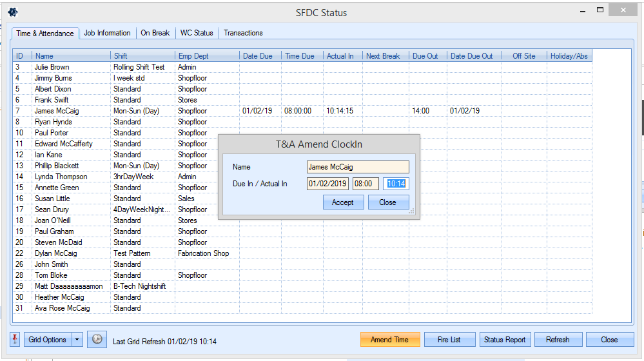644x361 pixels.
Task: Close the T&A Amend ClockIn dialog
Action: (x=388, y=202)
